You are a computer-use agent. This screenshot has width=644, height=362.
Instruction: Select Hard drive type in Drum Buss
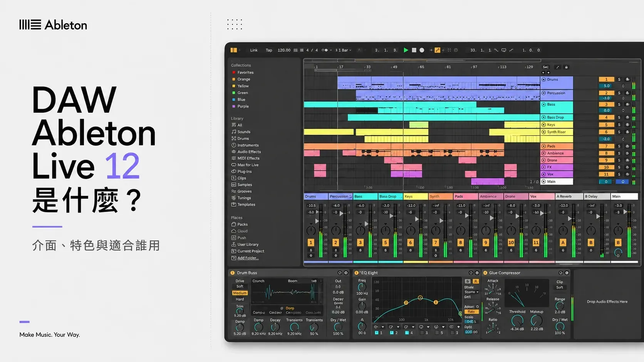[x=240, y=299]
